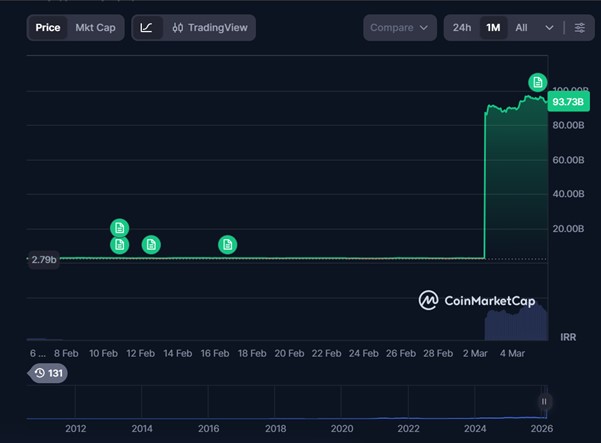Click the 131 history clock badge

[x=48, y=373]
